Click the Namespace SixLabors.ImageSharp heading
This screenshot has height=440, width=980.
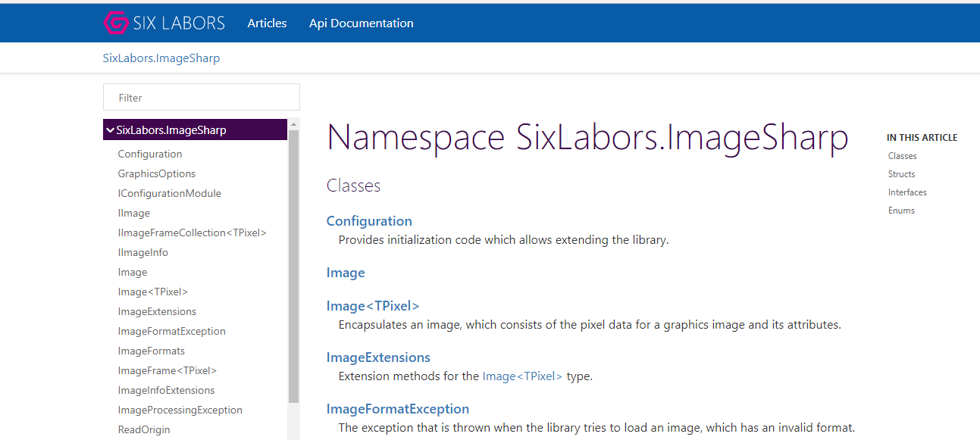pos(587,137)
